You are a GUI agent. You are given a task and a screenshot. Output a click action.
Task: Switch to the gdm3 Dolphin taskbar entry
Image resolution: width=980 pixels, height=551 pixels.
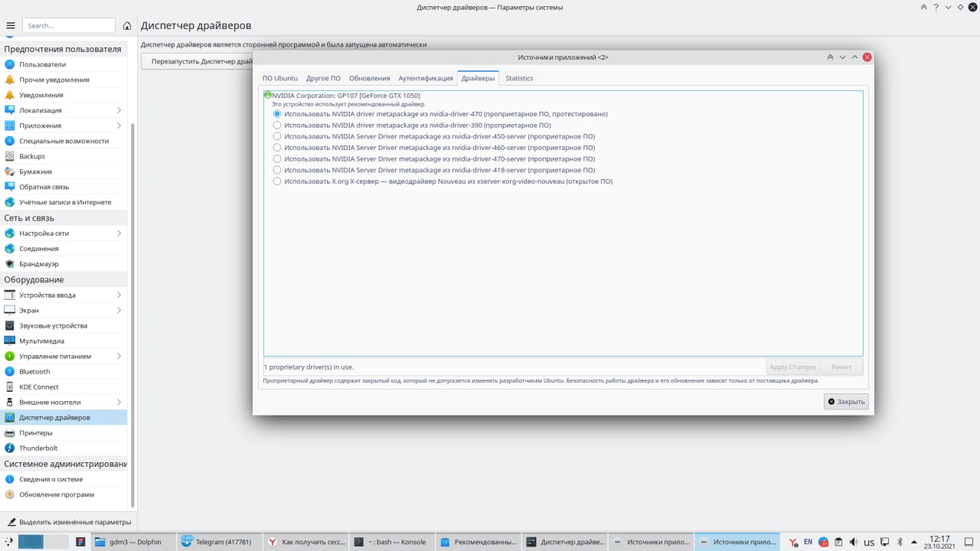(132, 542)
